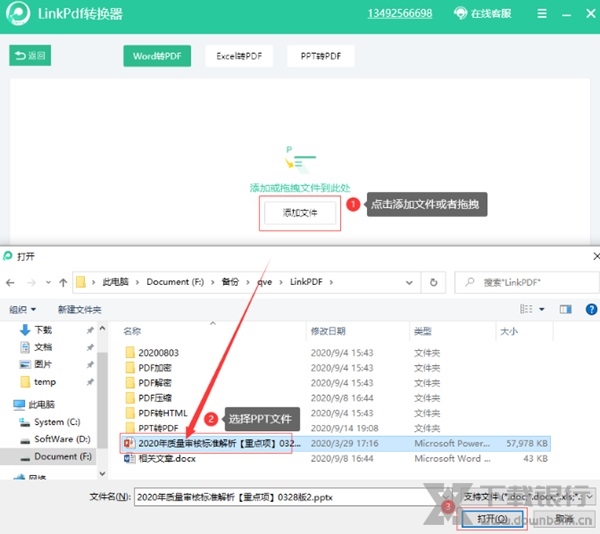Viewport: 600px width, 534px height.
Task: Refresh the folder listing
Action: pyautogui.click(x=434, y=282)
